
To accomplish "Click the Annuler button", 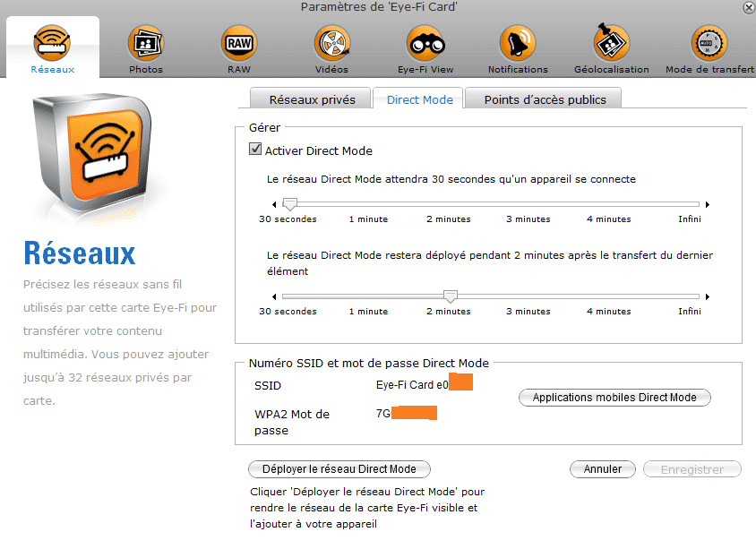I will click(x=602, y=469).
